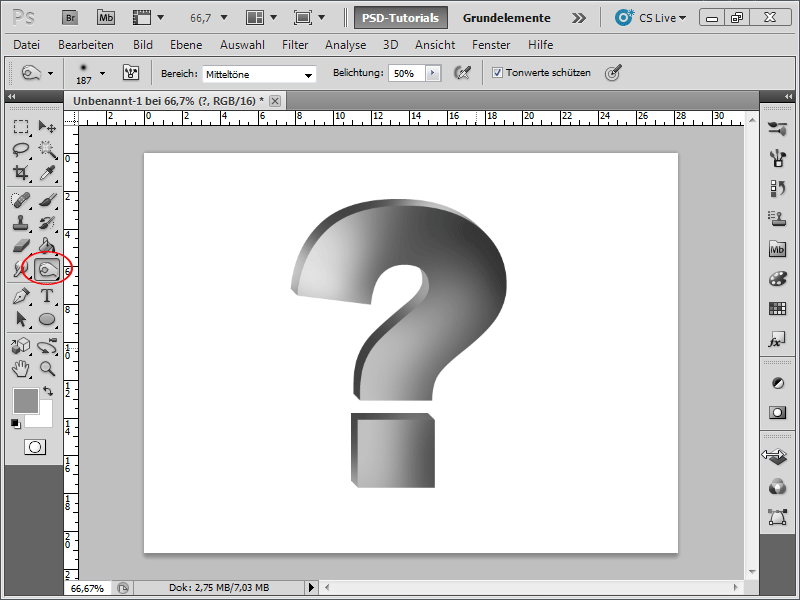Select the Eraser tool
This screenshot has width=800, height=600.
(21, 246)
